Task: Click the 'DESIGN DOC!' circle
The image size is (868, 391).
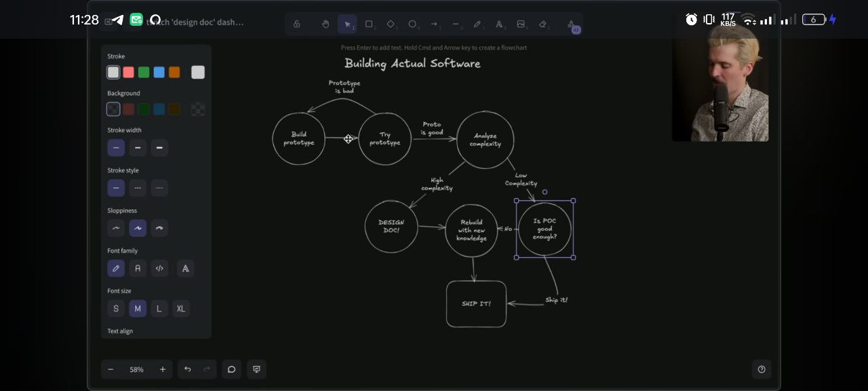Action: click(x=391, y=227)
